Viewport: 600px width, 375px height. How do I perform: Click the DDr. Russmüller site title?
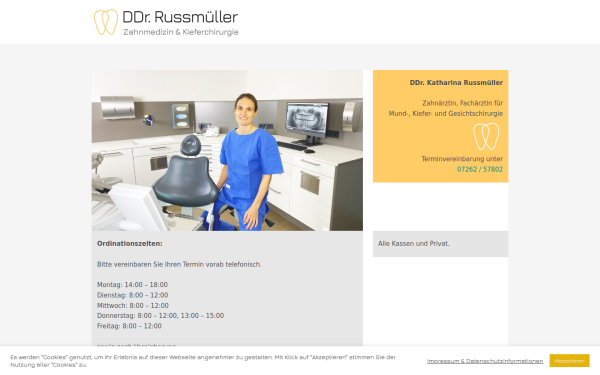tap(180, 17)
